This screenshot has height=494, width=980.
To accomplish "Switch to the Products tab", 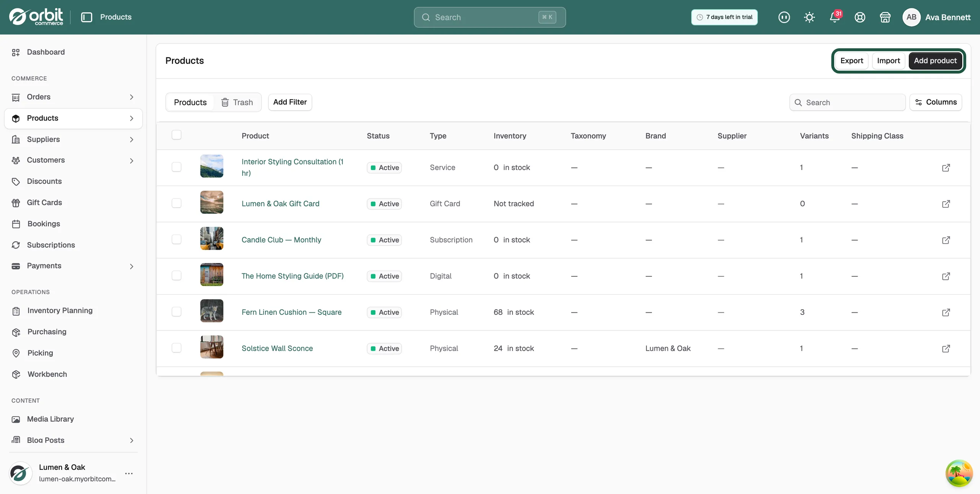I will pyautogui.click(x=190, y=102).
